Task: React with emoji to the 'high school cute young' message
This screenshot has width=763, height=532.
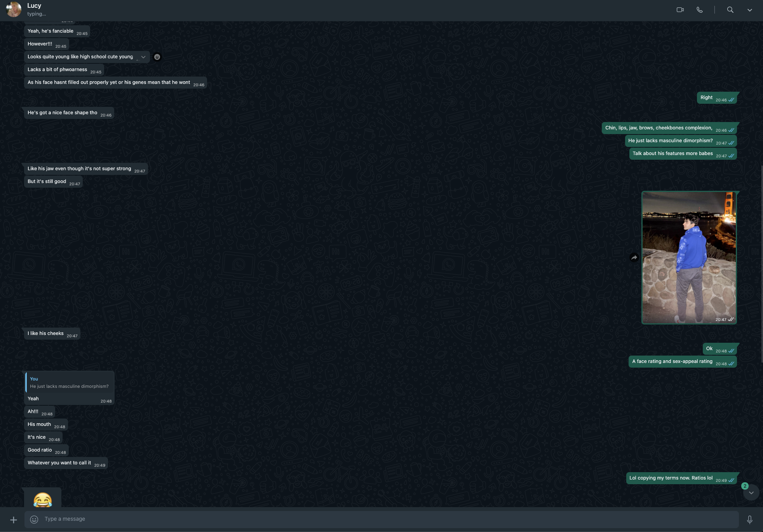Action: pos(157,57)
